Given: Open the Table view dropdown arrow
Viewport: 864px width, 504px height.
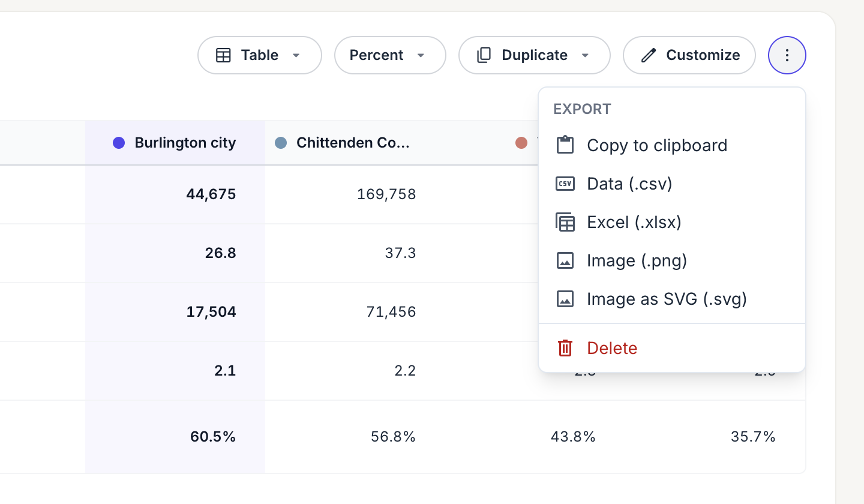Looking at the screenshot, I should (296, 55).
